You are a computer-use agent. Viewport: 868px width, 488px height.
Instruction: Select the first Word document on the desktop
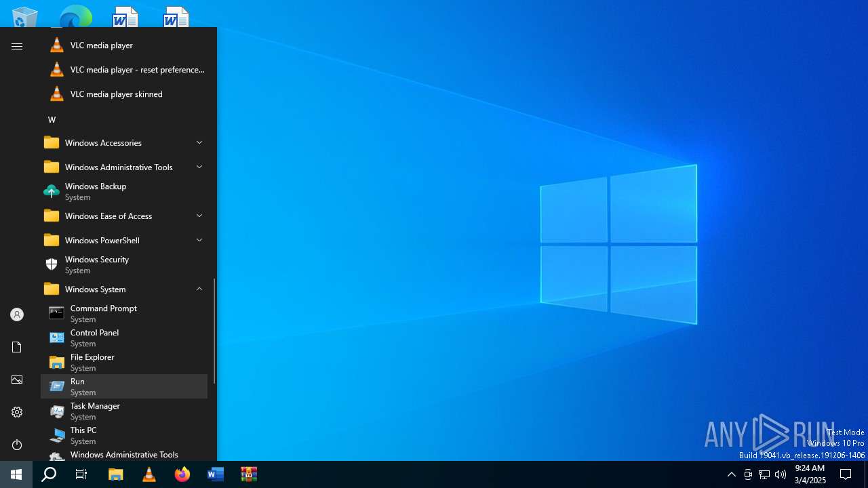click(125, 16)
